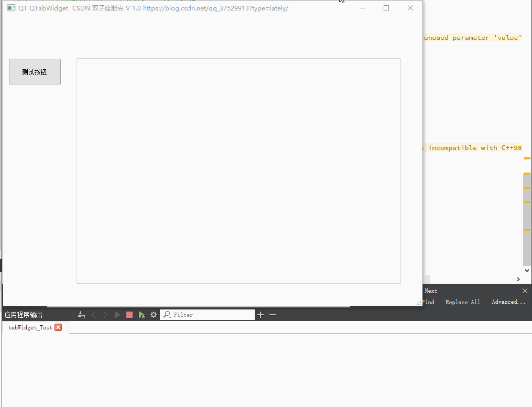Image resolution: width=532 pixels, height=407 pixels.
Task: Click the window resize grip corner
Action: click(x=419, y=303)
